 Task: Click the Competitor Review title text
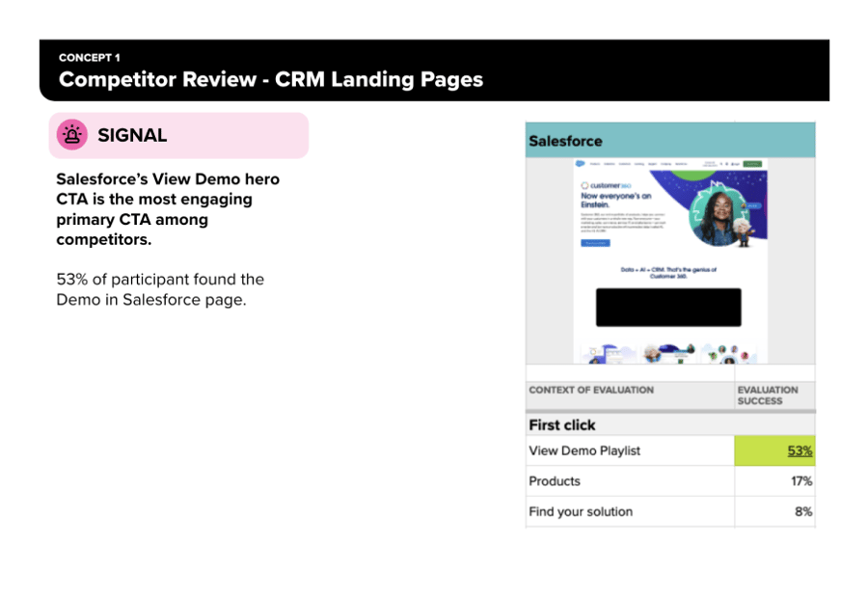point(271,79)
